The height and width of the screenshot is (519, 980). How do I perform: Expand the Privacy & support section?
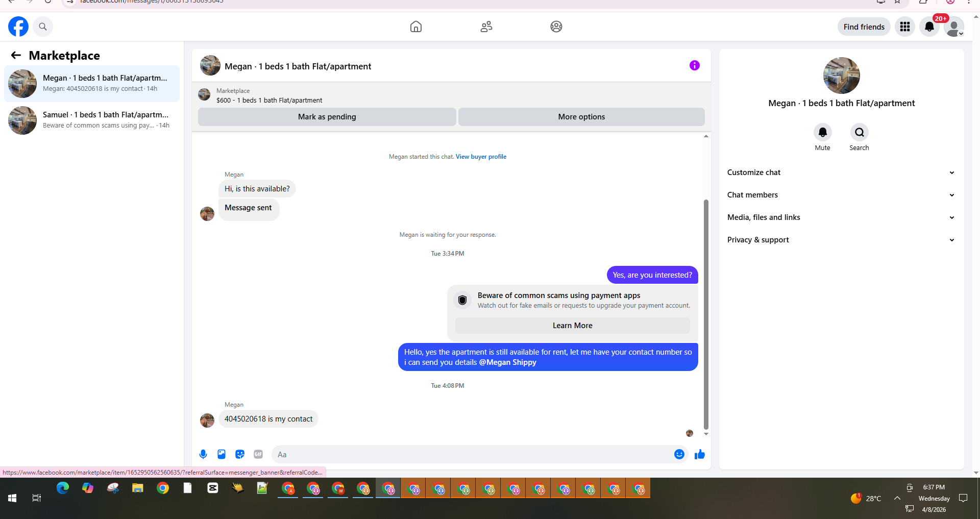tap(841, 240)
